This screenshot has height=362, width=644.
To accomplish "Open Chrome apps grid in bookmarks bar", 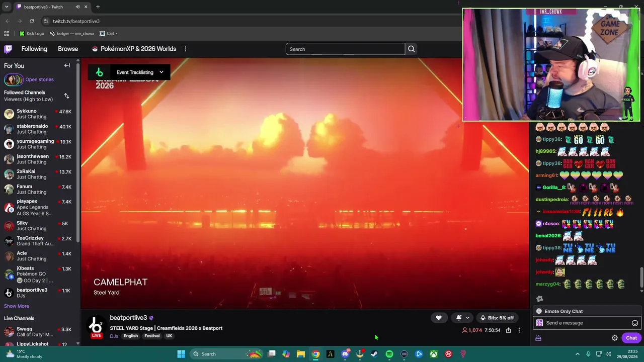I will (7, 34).
